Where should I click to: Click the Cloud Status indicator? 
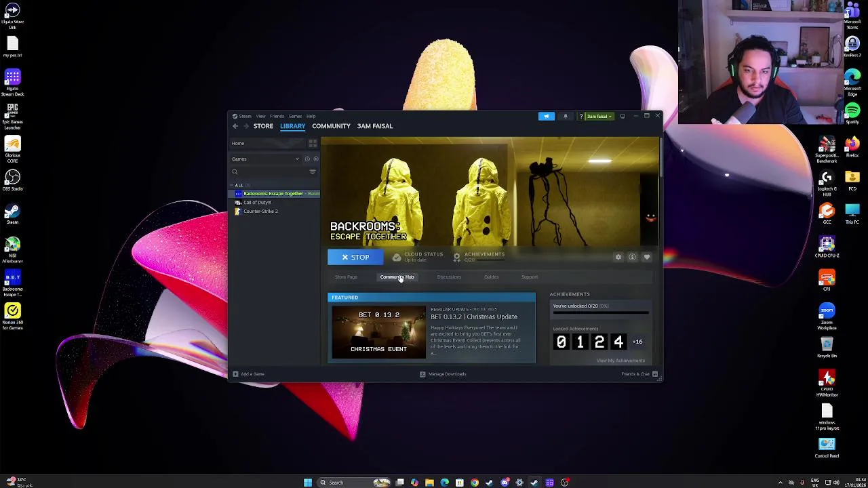(418, 257)
